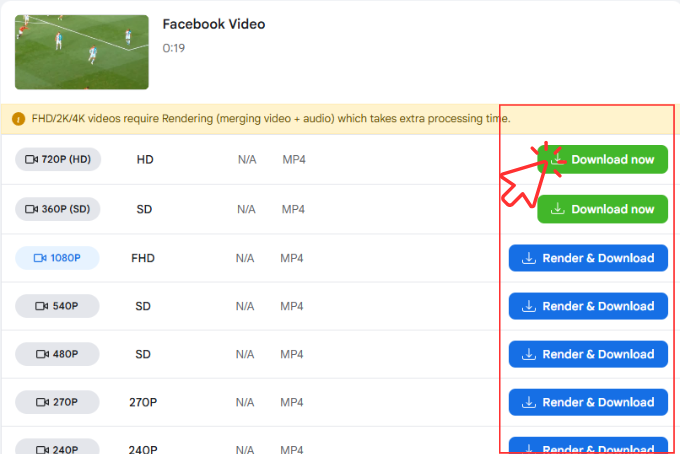Click the camera icon on the 540P badge
This screenshot has width=680, height=454.
[42, 306]
